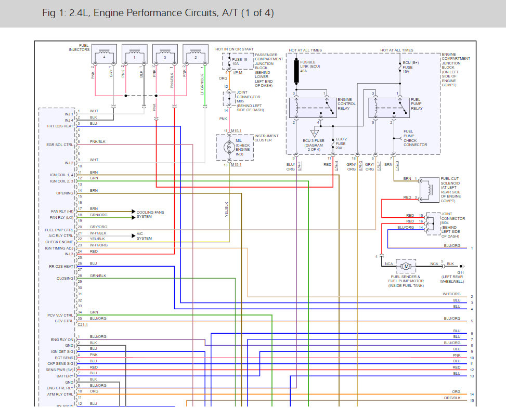Click the "FUEL PUMP RELAY" label
The width and height of the screenshot is (506, 420).
coord(417,104)
